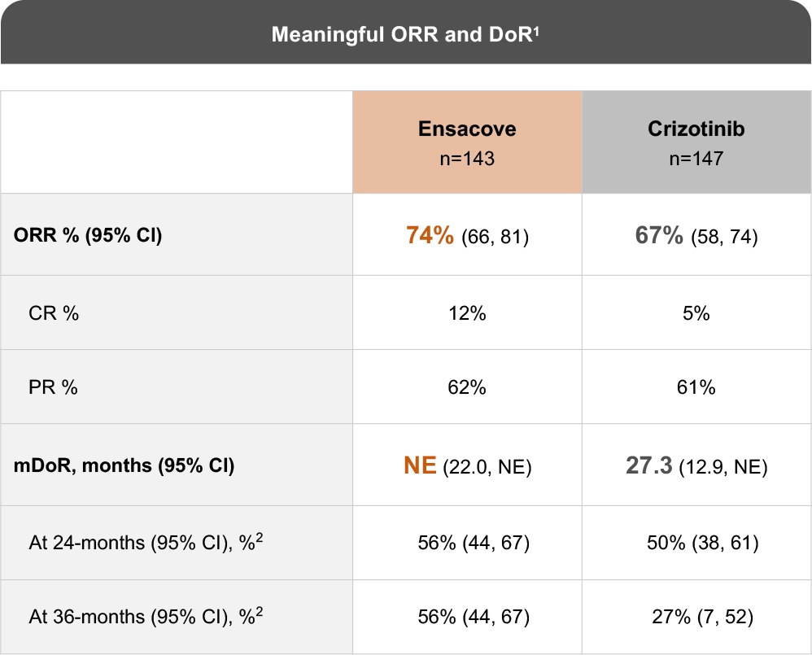The image size is (812, 655).
Task: Select Crizotinib's 27.3 (12.9, NE) mDoR cell
Action: pos(696,466)
